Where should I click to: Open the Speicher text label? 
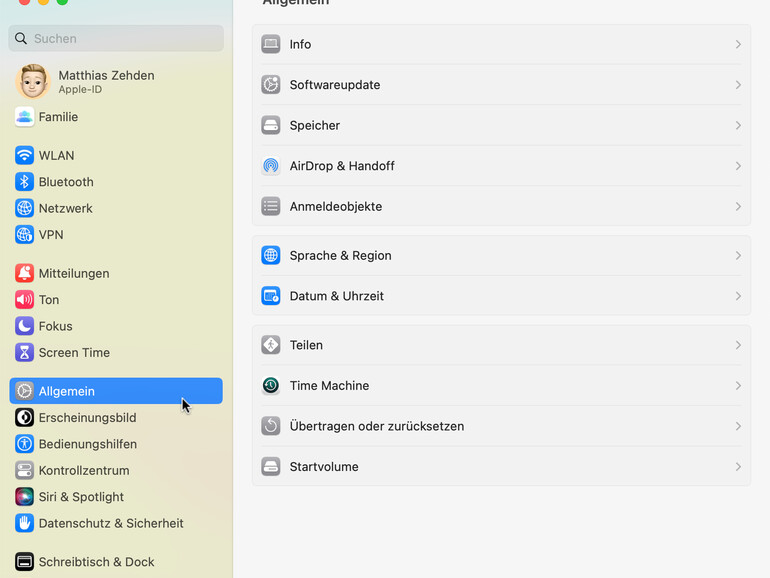click(315, 125)
